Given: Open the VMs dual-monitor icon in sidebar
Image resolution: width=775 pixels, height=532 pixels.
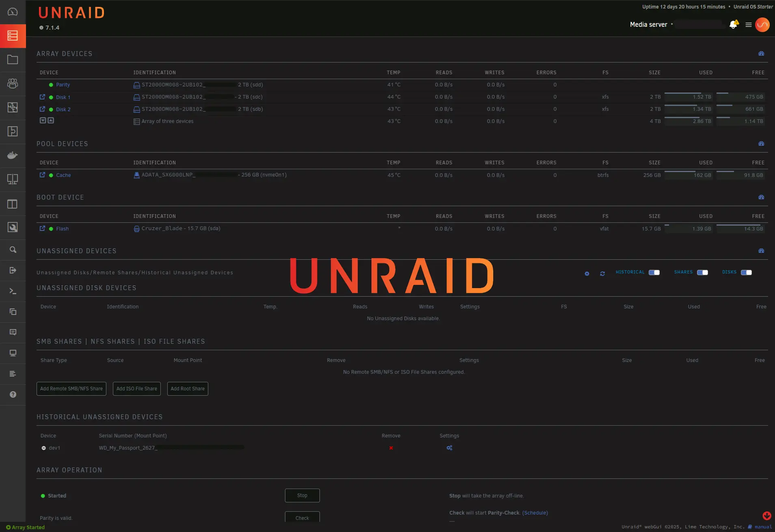Looking at the screenshot, I should (13, 179).
